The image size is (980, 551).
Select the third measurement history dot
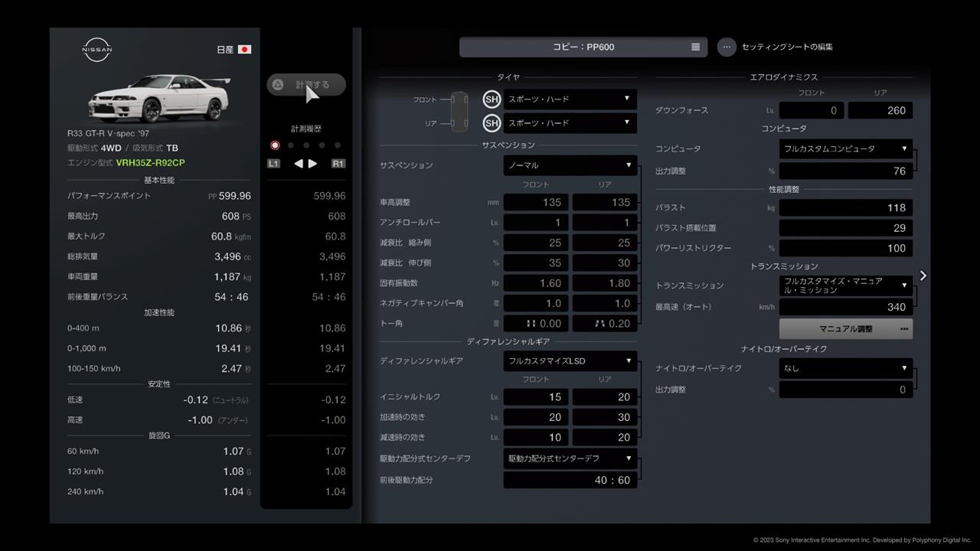click(306, 145)
